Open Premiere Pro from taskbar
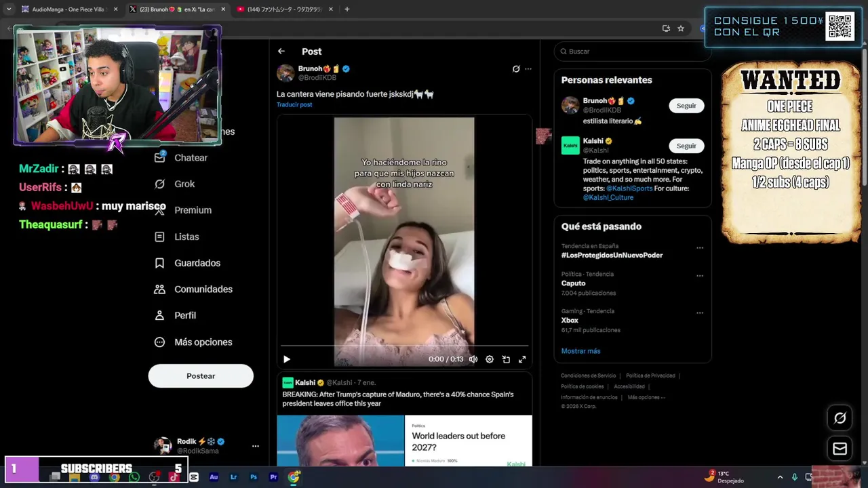 click(x=273, y=477)
